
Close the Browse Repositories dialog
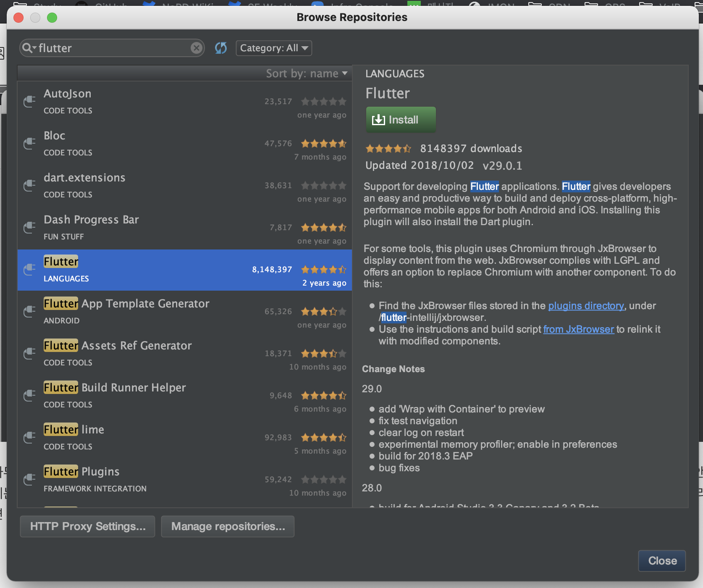click(662, 561)
